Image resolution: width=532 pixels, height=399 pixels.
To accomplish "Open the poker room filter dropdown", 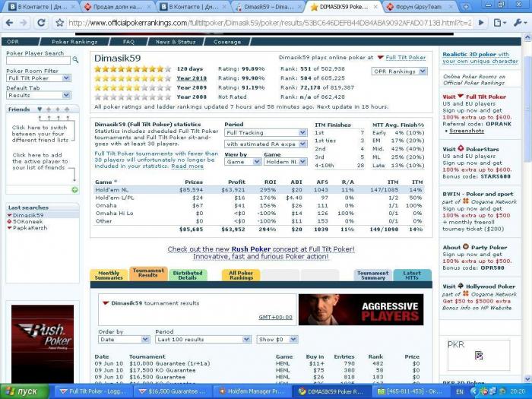I will pyautogui.click(x=39, y=78).
